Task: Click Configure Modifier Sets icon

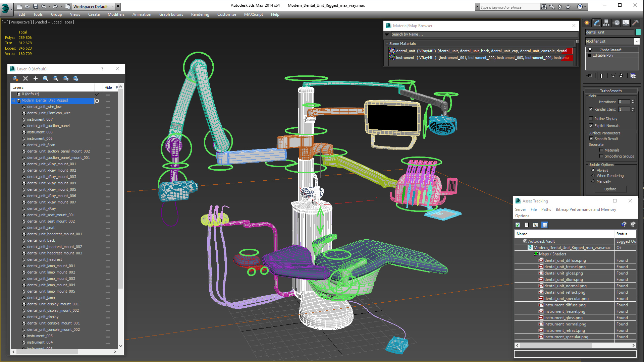Action: [x=633, y=76]
